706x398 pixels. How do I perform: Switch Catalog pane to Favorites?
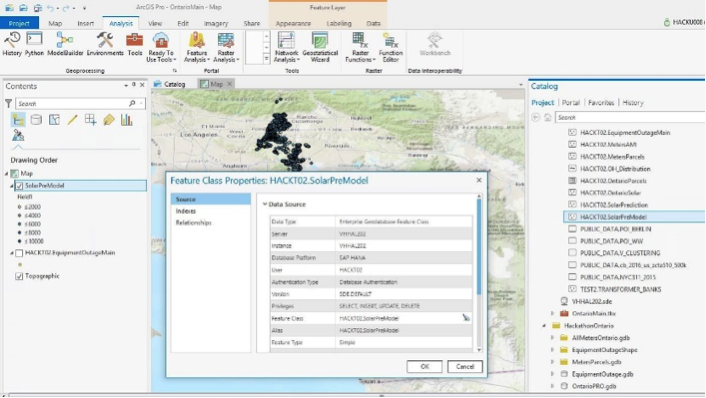601,103
